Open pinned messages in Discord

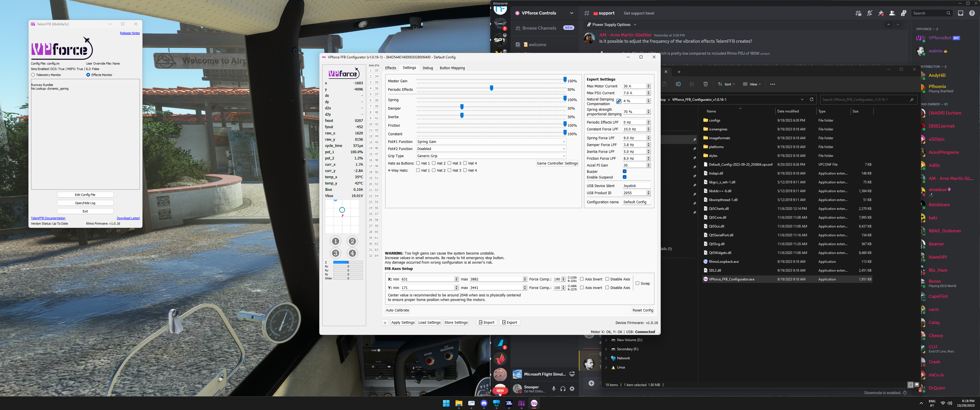tap(881, 13)
